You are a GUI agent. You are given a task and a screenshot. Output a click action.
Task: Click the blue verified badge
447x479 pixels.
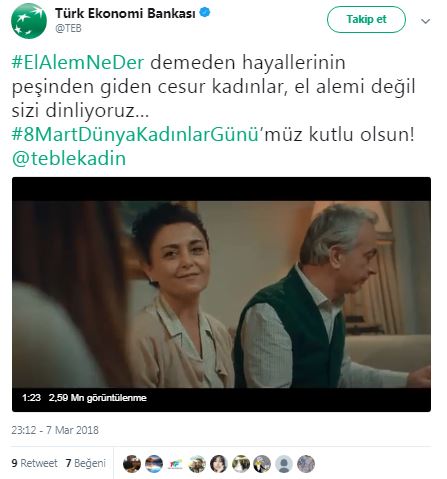pyautogui.click(x=205, y=13)
